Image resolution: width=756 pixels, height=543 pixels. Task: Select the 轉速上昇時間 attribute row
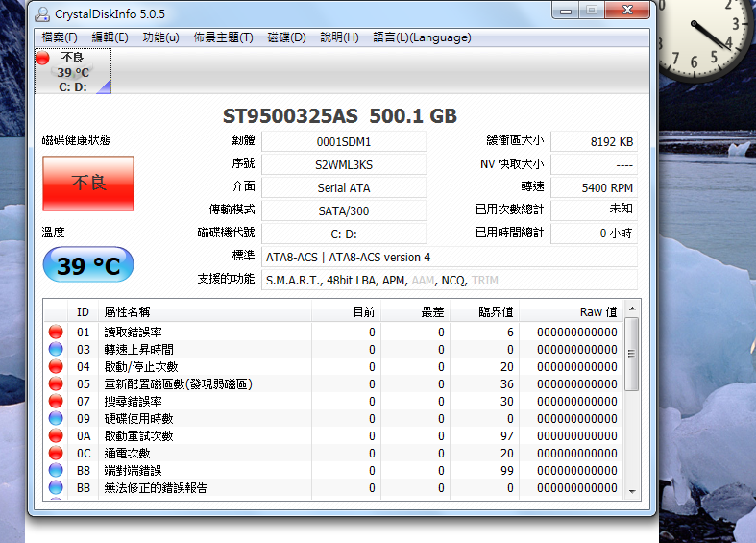click(333, 349)
